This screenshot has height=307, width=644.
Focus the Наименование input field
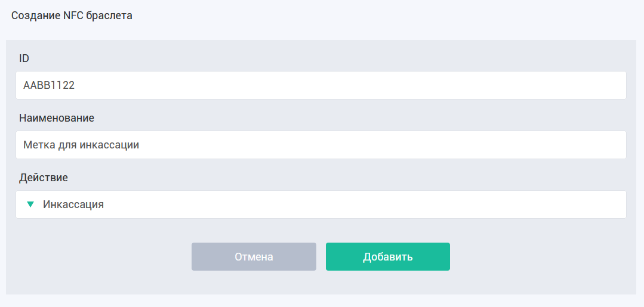tap(321, 145)
